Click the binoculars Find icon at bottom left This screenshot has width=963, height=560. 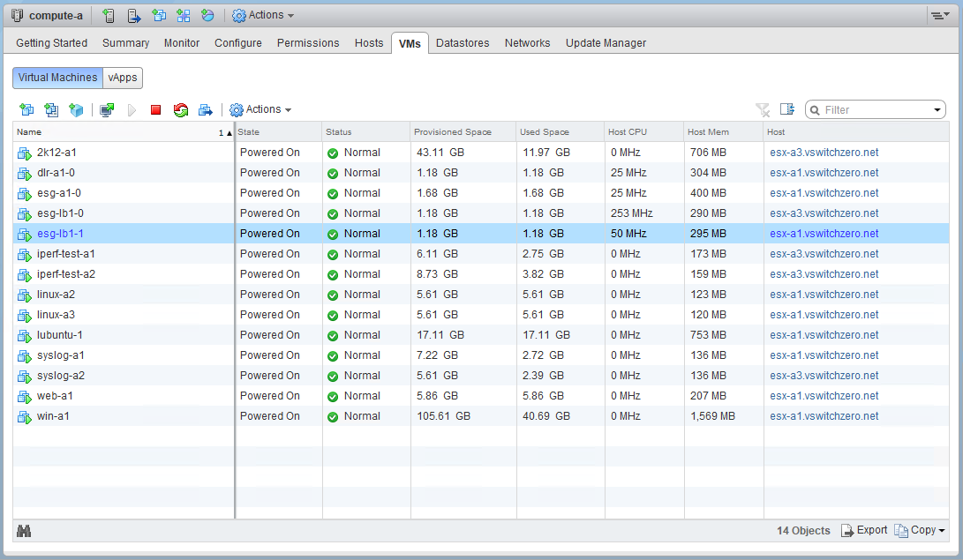[x=24, y=531]
